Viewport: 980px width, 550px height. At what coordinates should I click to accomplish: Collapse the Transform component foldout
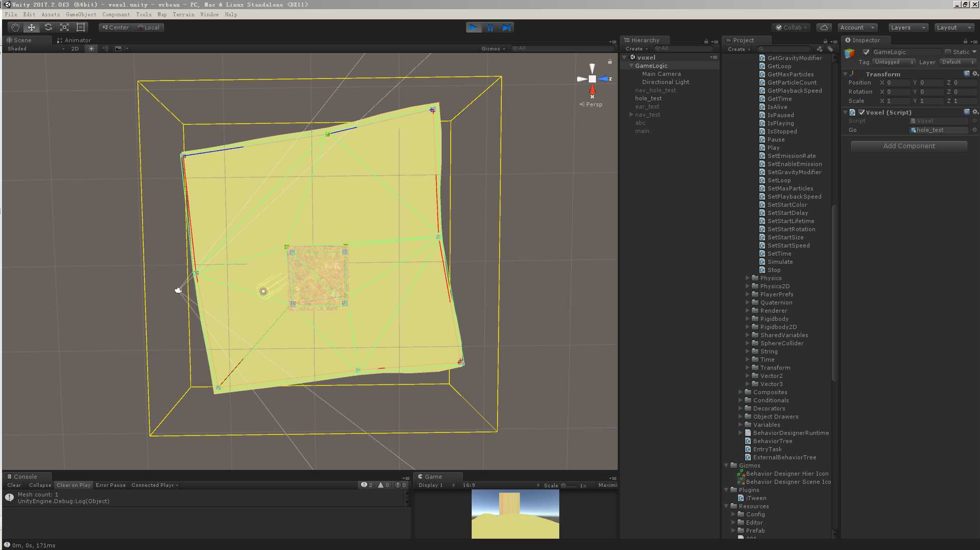pyautogui.click(x=846, y=74)
